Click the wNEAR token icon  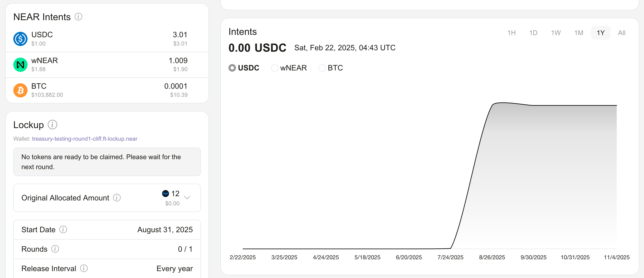pyautogui.click(x=20, y=65)
